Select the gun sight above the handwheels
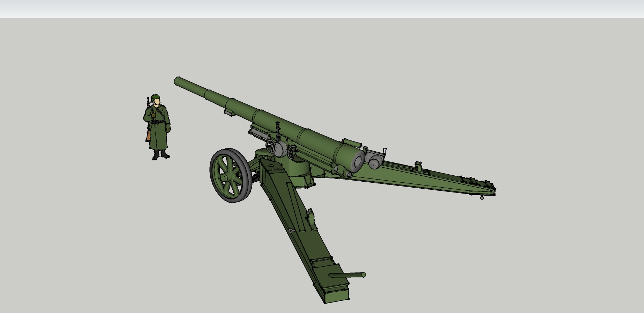644x313 pixels. coord(278,129)
